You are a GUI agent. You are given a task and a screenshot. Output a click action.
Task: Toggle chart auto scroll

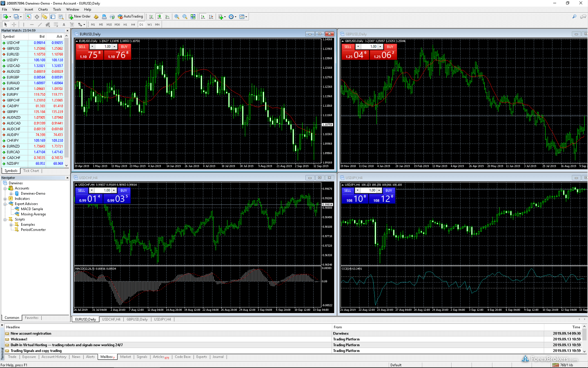[x=203, y=17]
